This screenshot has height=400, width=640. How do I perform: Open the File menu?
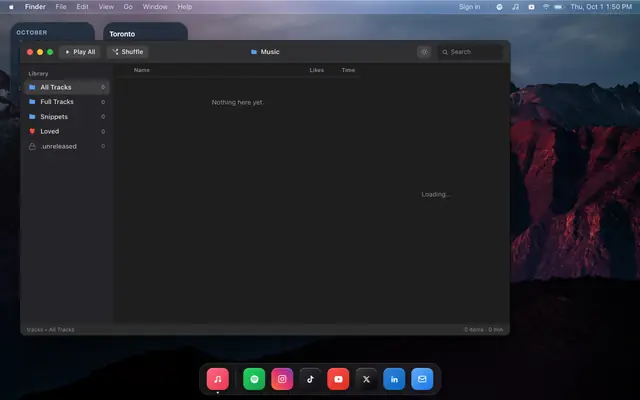click(x=61, y=7)
